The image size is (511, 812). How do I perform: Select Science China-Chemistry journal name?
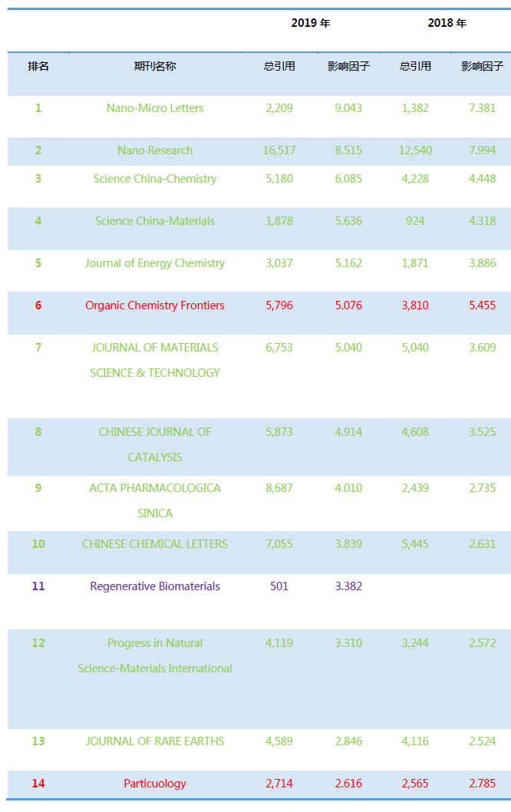155,179
